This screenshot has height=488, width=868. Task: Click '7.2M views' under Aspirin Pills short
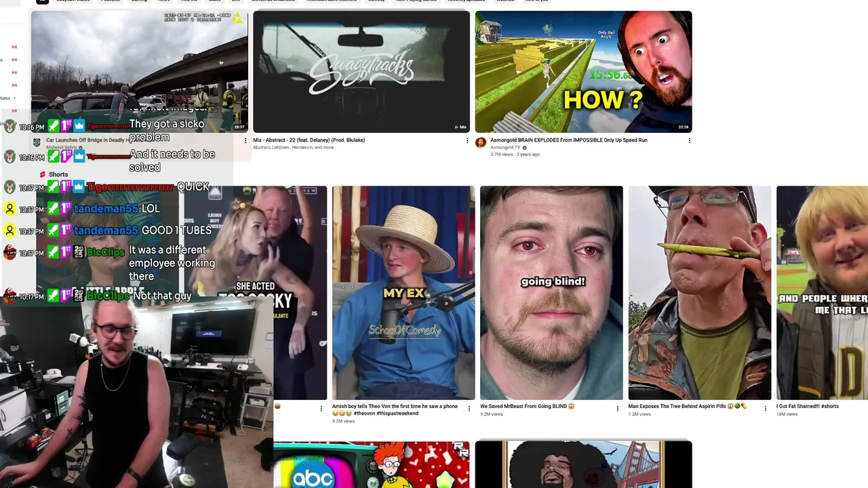click(639, 414)
